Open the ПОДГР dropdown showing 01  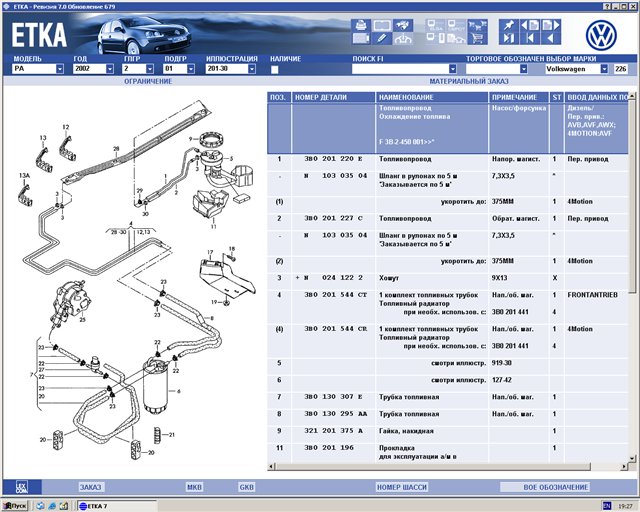[191, 69]
